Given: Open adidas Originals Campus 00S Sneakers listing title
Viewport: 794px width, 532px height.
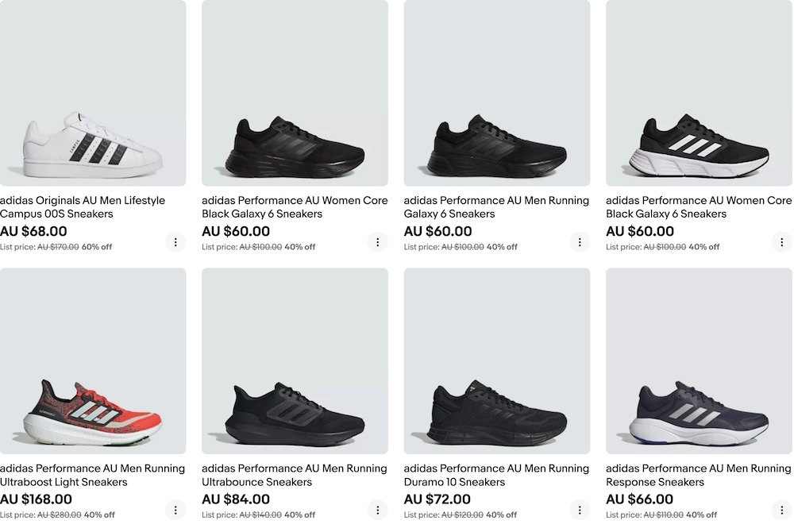Looking at the screenshot, I should 83,207.
